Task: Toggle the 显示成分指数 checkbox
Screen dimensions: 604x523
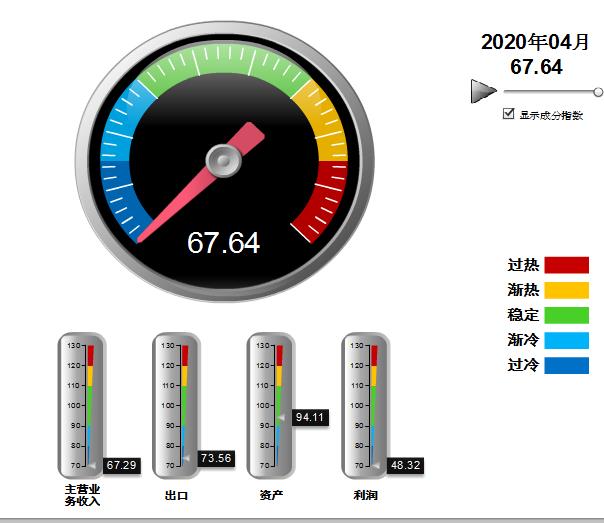Action: (x=509, y=115)
